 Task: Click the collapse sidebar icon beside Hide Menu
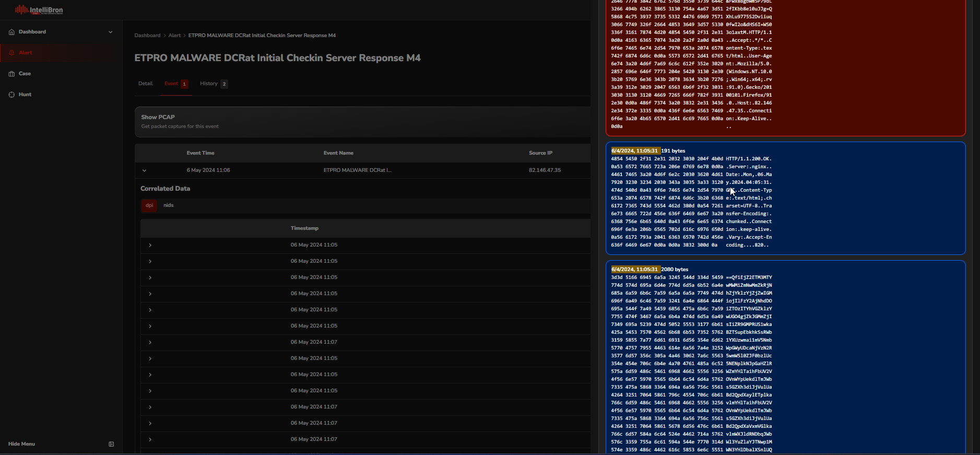tap(111, 444)
